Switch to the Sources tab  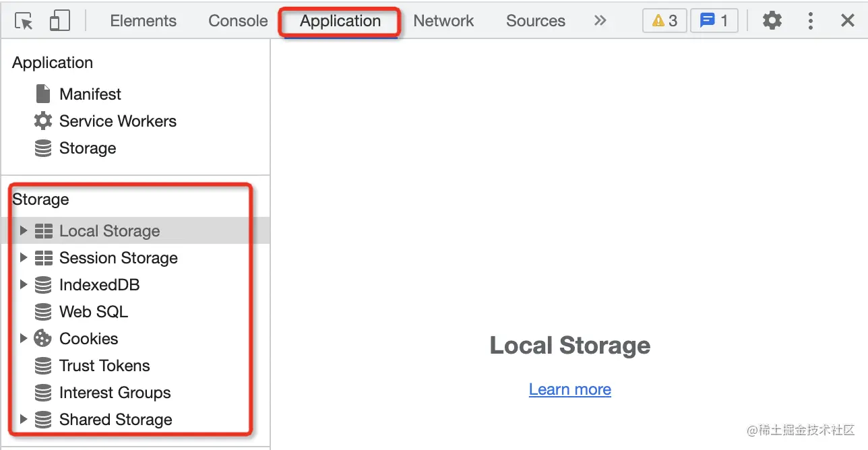click(x=536, y=21)
